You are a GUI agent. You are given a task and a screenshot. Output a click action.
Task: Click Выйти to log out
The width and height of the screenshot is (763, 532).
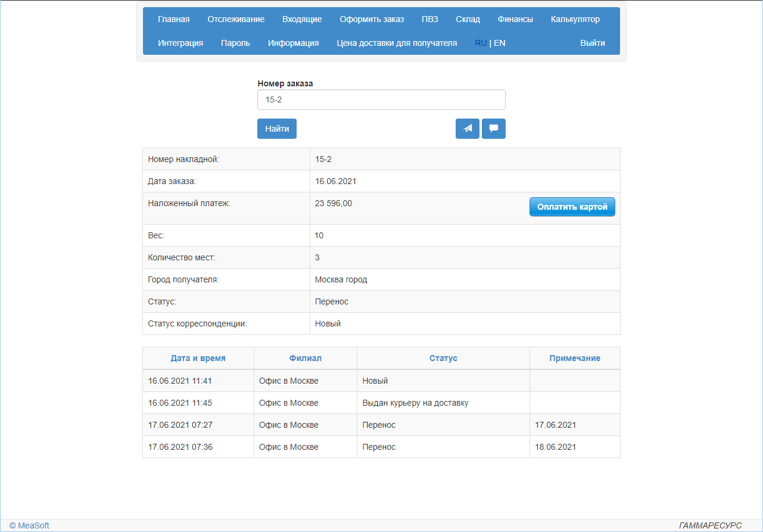[592, 42]
